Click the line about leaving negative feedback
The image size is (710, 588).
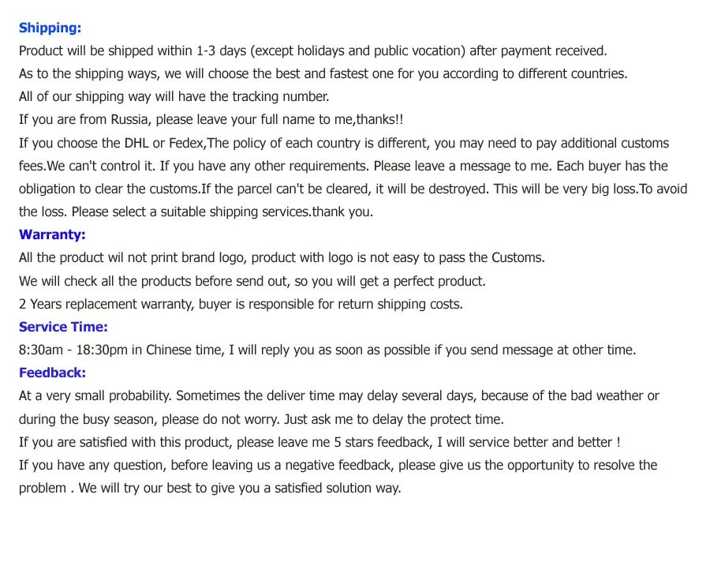pos(338,465)
